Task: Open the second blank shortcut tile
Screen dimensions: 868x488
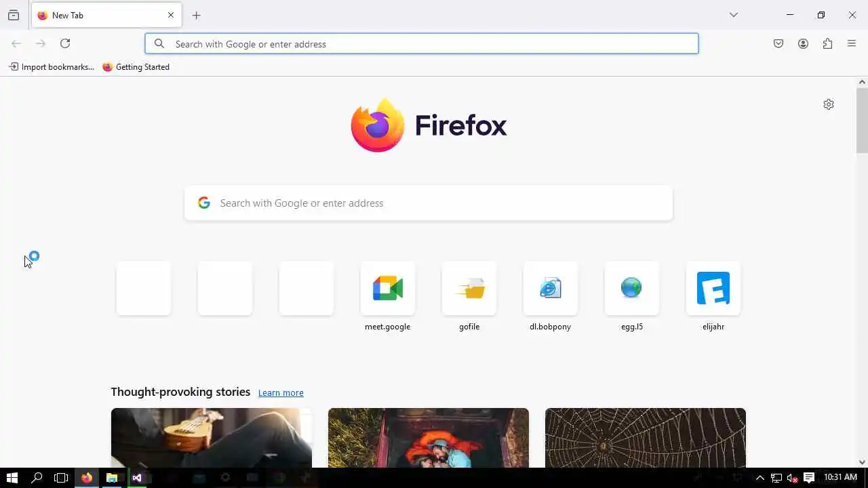Action: coord(225,288)
